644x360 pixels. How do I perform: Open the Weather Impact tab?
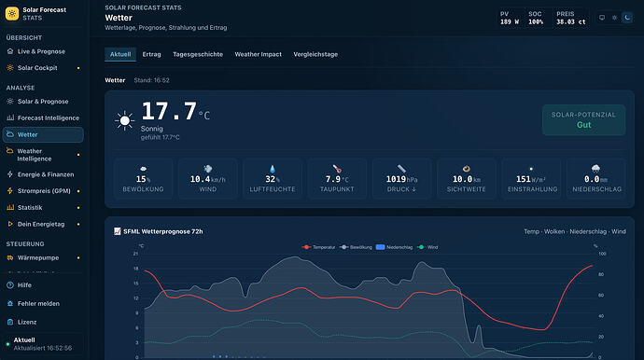(x=259, y=54)
